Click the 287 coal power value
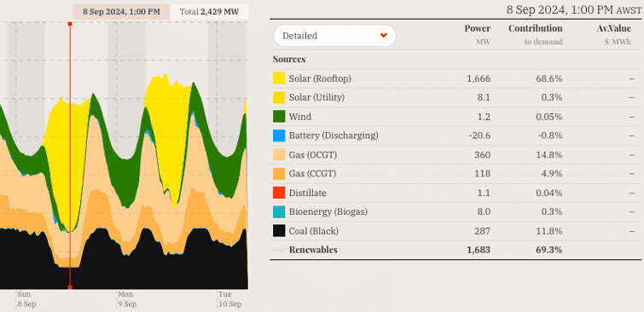 click(483, 231)
